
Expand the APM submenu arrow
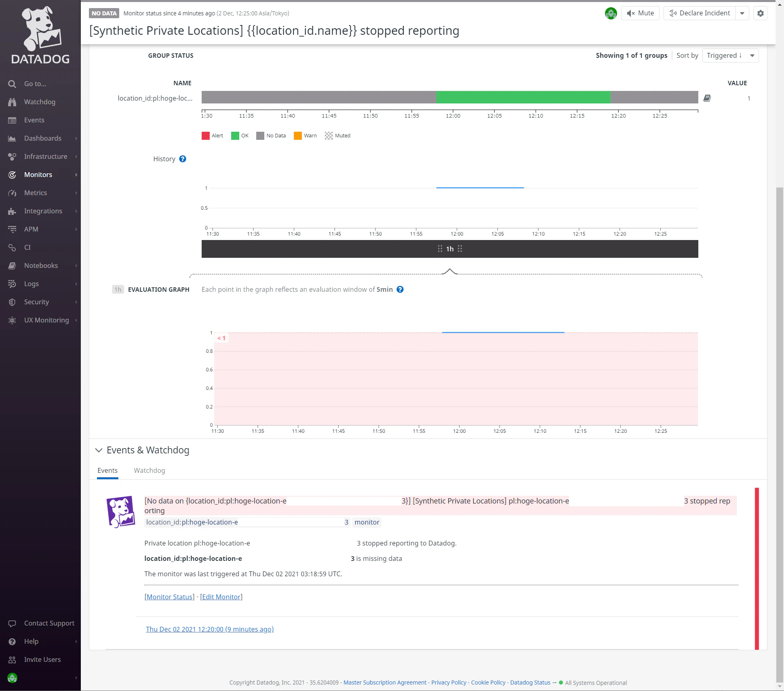click(x=76, y=230)
